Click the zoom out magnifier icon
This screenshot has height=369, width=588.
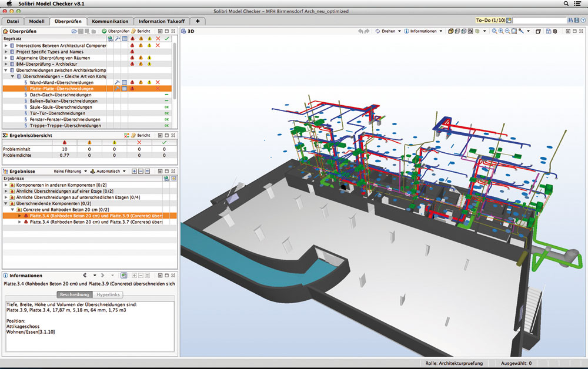point(507,31)
